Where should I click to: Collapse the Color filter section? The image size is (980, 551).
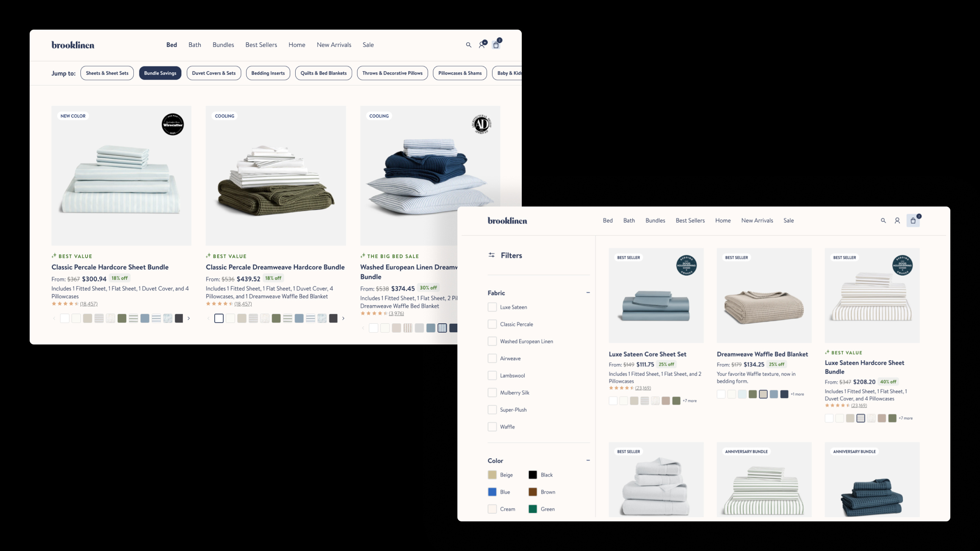pyautogui.click(x=588, y=460)
